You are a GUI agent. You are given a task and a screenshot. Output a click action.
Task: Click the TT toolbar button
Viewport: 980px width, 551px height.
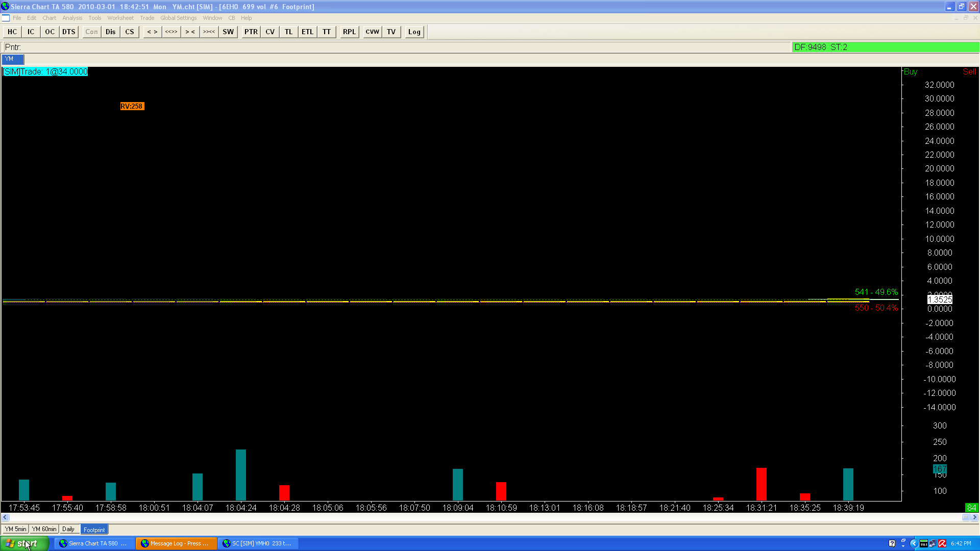click(327, 32)
